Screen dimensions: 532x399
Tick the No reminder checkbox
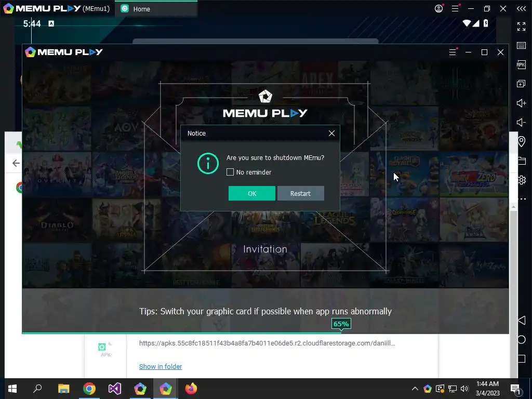coord(230,172)
